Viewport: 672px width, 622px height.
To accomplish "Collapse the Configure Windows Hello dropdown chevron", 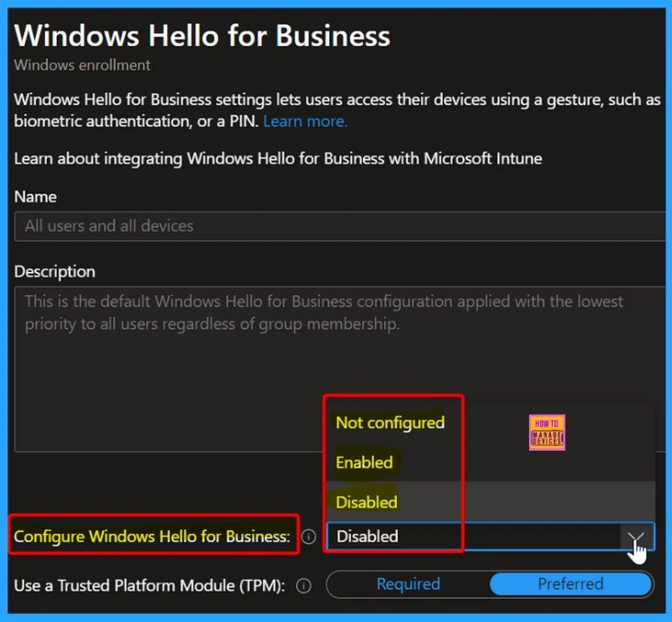I will (636, 536).
